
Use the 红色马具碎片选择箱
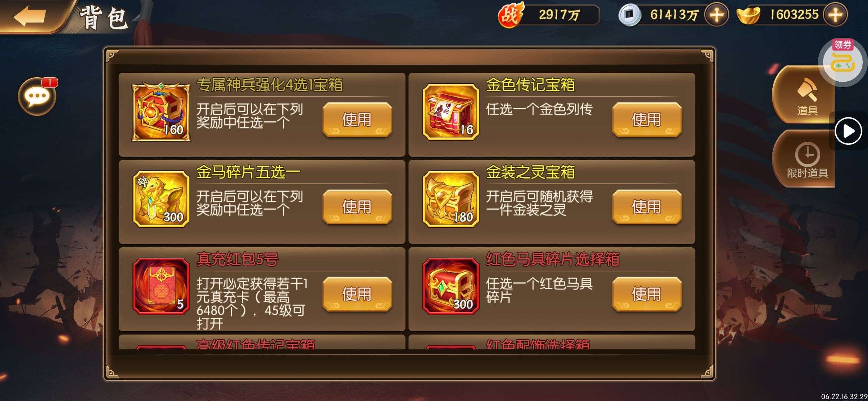(647, 294)
